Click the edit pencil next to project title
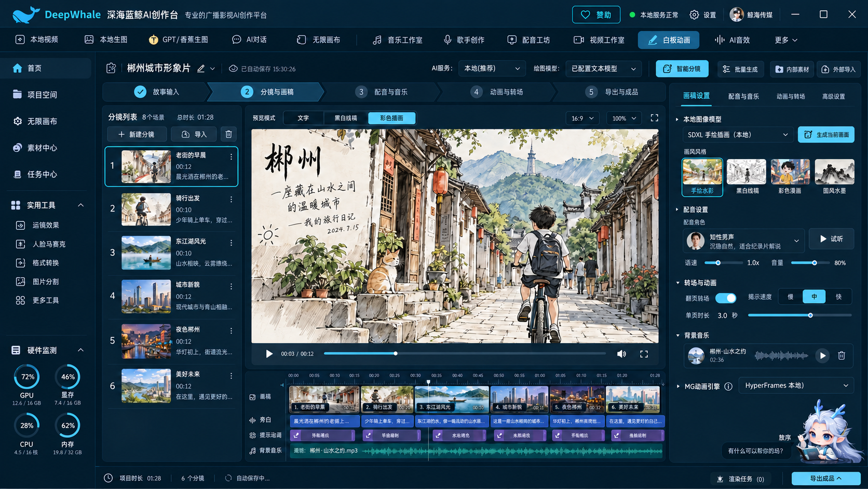 point(201,69)
